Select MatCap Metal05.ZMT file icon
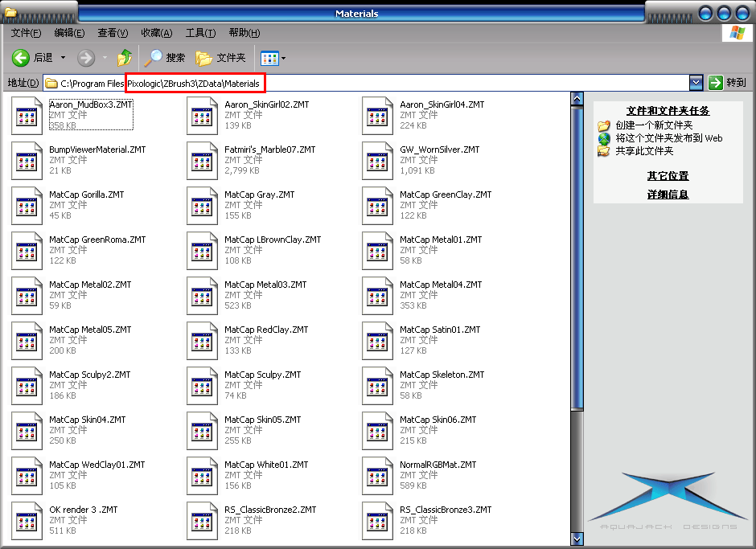 [27, 341]
